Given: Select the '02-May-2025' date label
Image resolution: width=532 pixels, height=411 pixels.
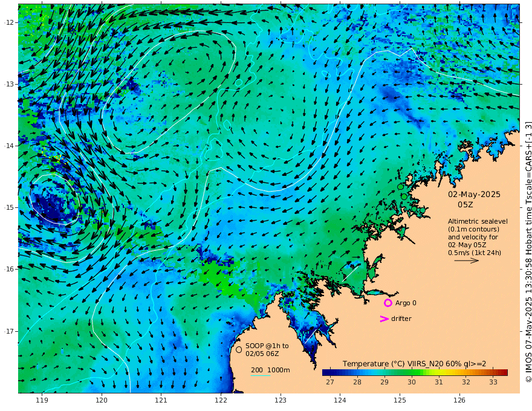Looking at the screenshot, I should coord(474,194).
